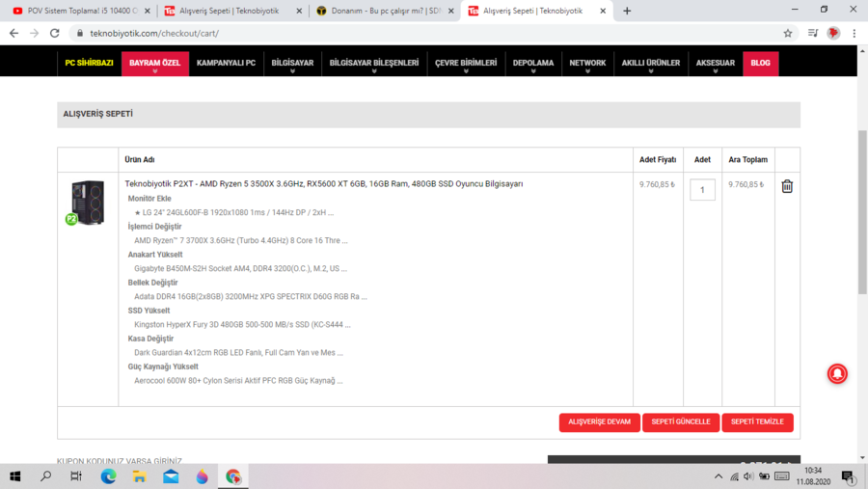The height and width of the screenshot is (489, 868).
Task: Open Windows taskbar search
Action: pyautogui.click(x=46, y=476)
